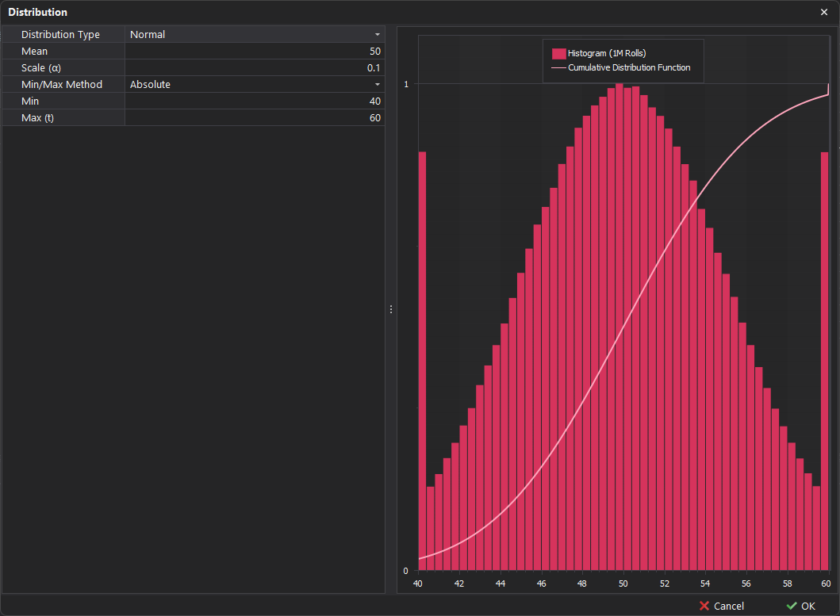Image resolution: width=840 pixels, height=616 pixels.
Task: Close the Distribution dialog window
Action: [x=824, y=12]
